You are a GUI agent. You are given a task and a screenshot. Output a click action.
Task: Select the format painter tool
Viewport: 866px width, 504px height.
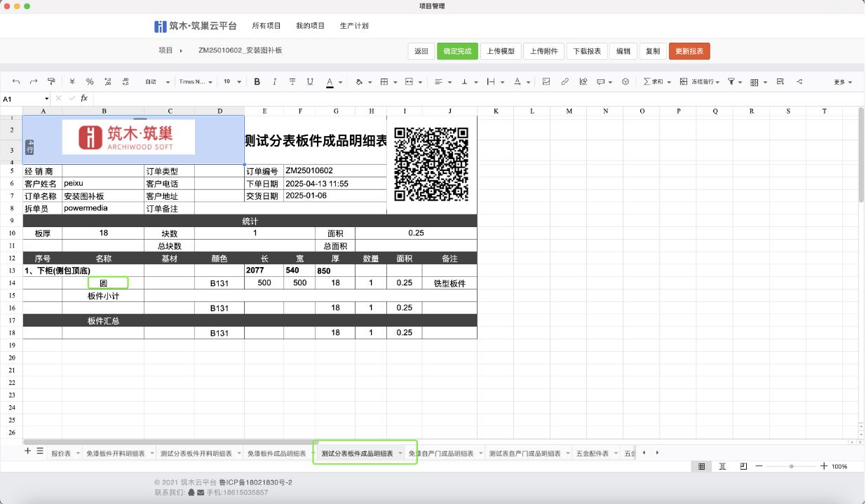[x=52, y=81]
